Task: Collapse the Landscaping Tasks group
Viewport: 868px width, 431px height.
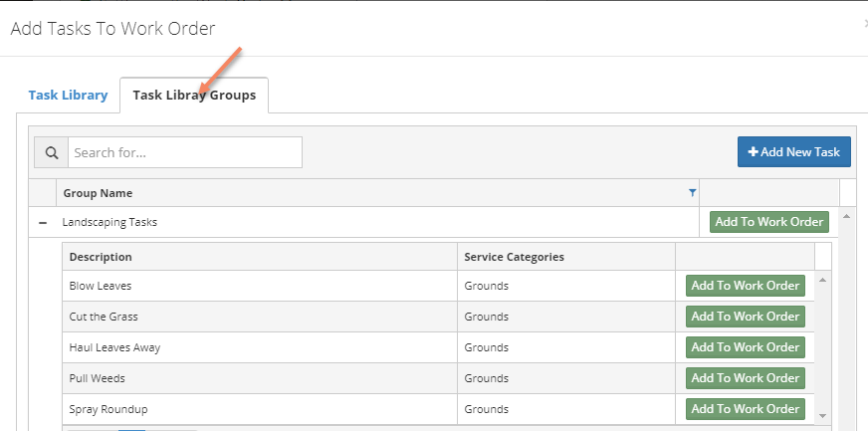Action: click(43, 222)
